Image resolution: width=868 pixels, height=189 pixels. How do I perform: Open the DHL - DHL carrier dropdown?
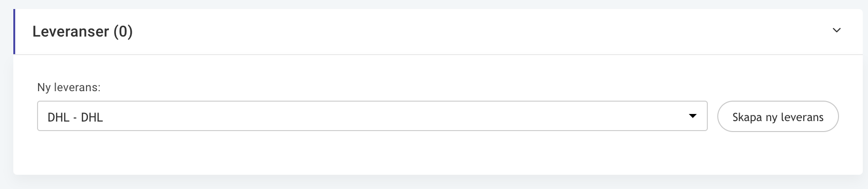pos(372,116)
